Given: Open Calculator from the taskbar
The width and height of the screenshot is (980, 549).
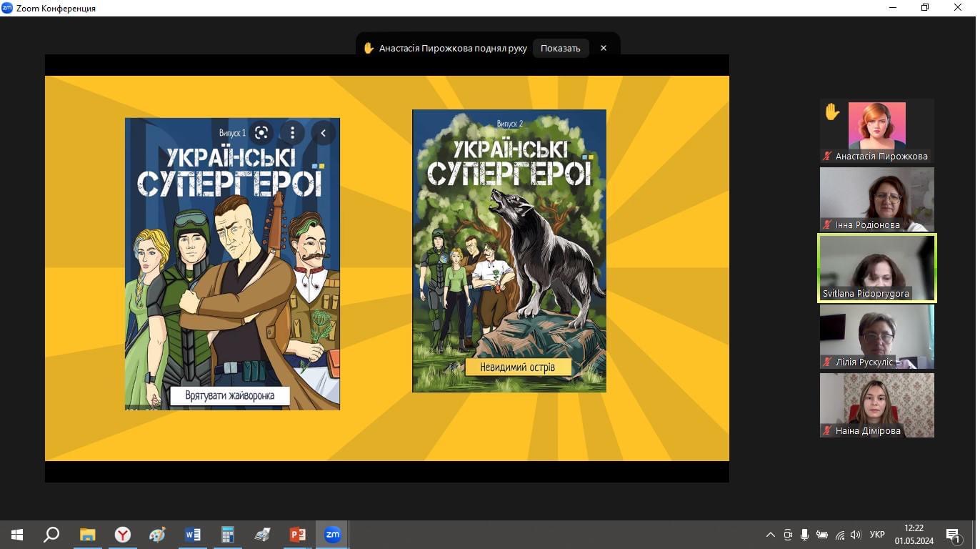Looking at the screenshot, I should tap(227, 535).
